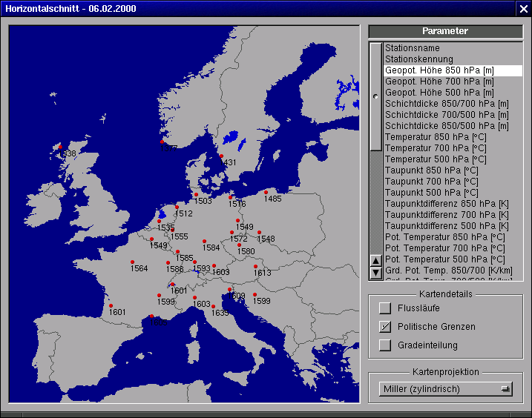
Task: Uncheck the Politische Grenzen checkbox
Action: tap(384, 327)
